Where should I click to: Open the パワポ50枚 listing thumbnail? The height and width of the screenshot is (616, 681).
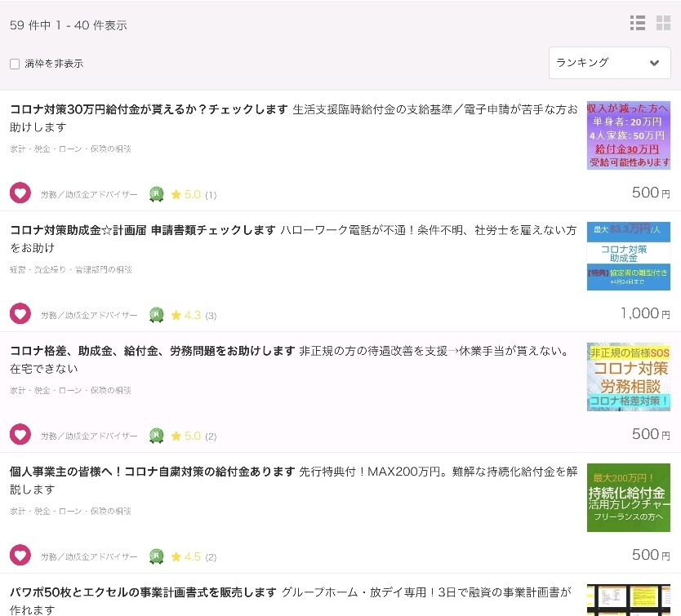[x=629, y=600]
